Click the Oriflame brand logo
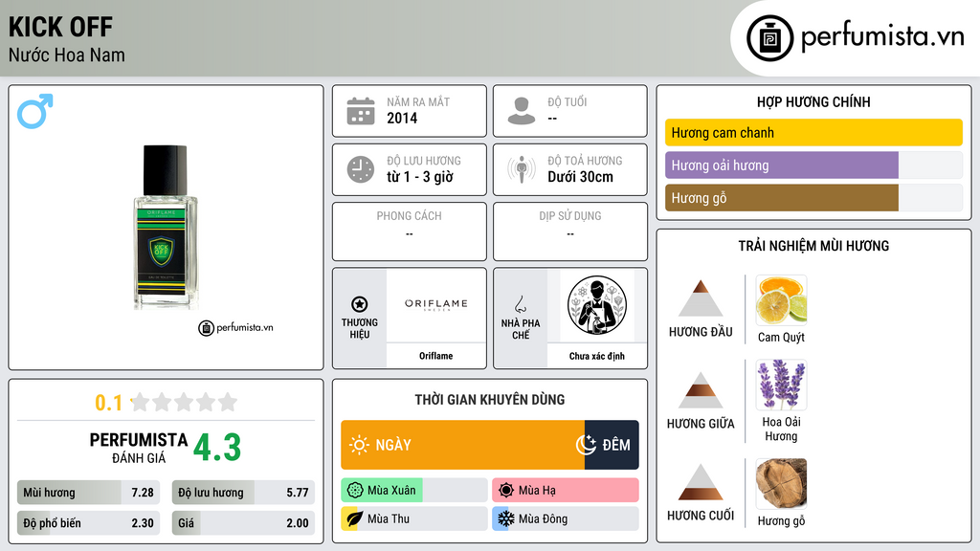The width and height of the screenshot is (980, 551). [435, 304]
